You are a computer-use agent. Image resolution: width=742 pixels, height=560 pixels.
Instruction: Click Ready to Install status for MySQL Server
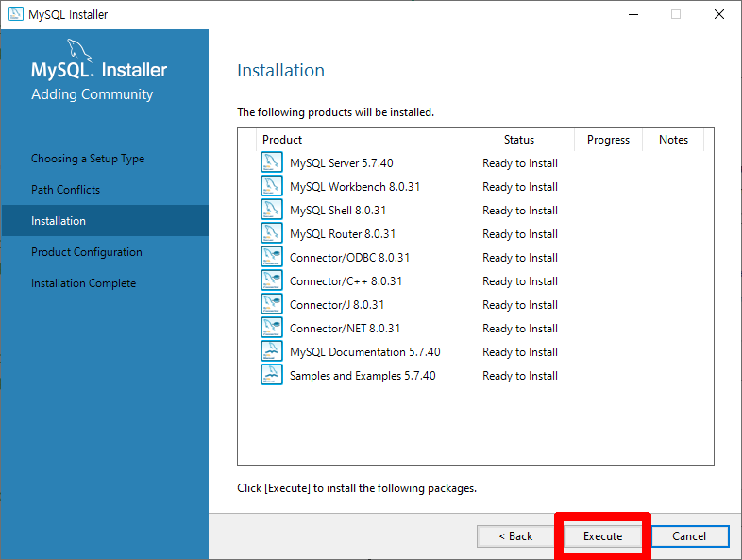click(x=520, y=163)
